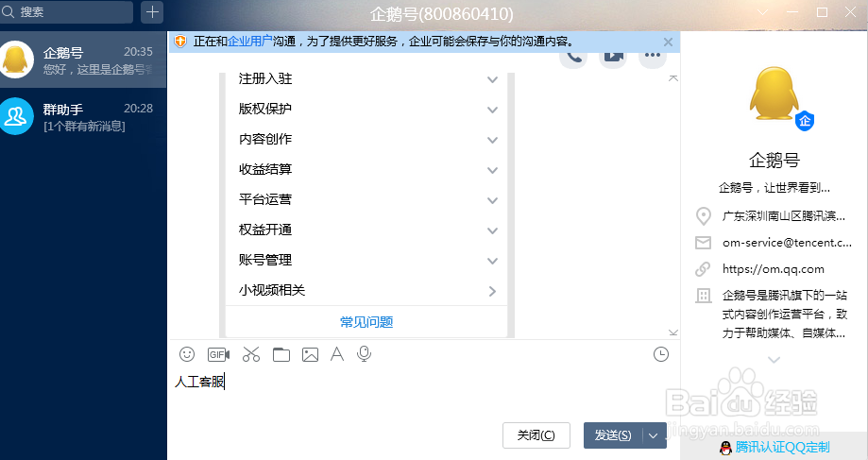Open font settings letter A icon
This screenshot has width=868, height=460.
(337, 353)
